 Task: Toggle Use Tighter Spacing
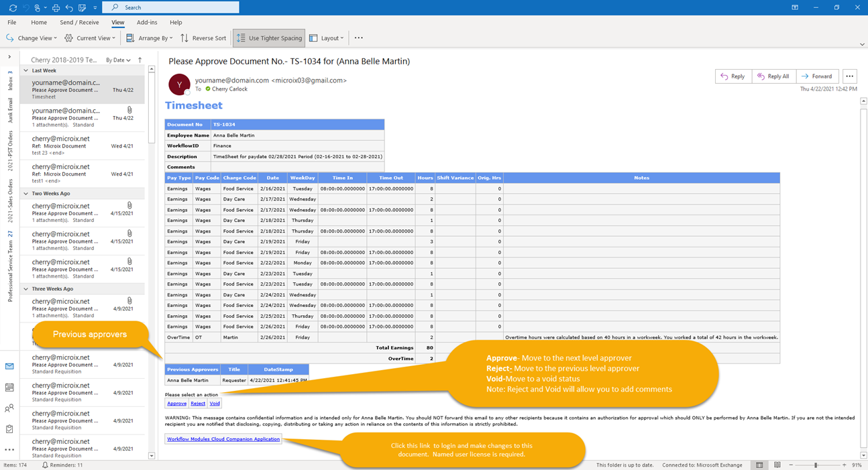[x=269, y=38]
